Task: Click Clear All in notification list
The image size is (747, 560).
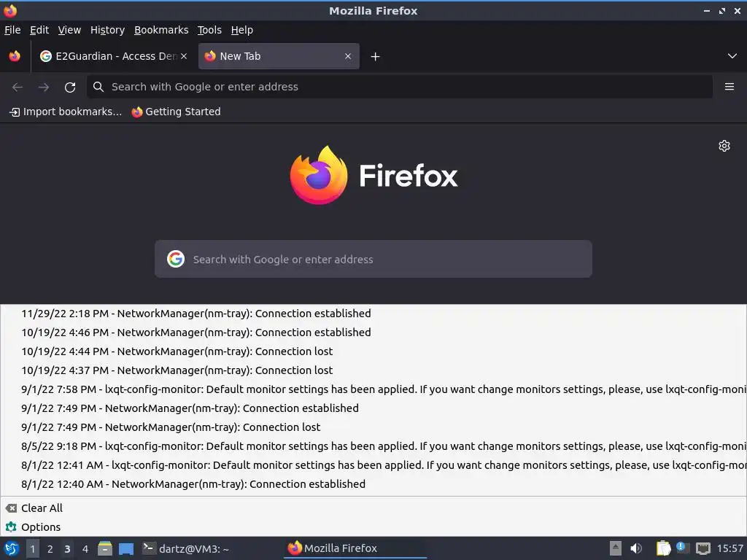Action: point(373,508)
